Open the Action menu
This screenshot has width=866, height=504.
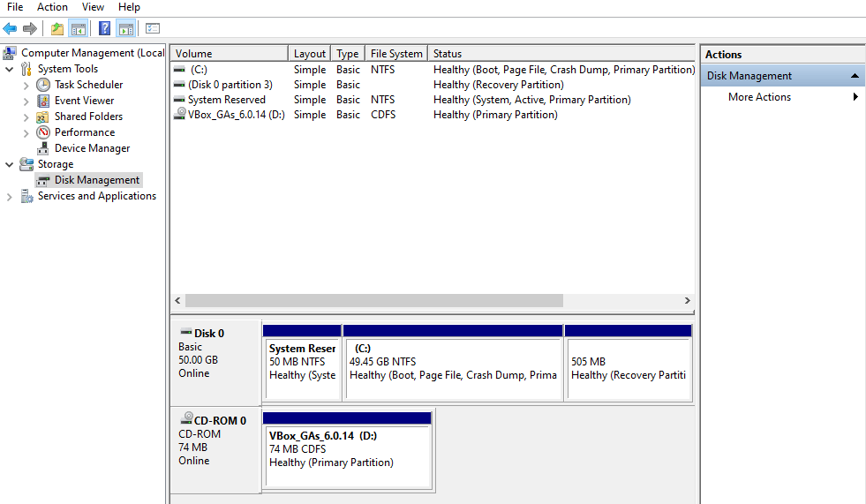52,7
